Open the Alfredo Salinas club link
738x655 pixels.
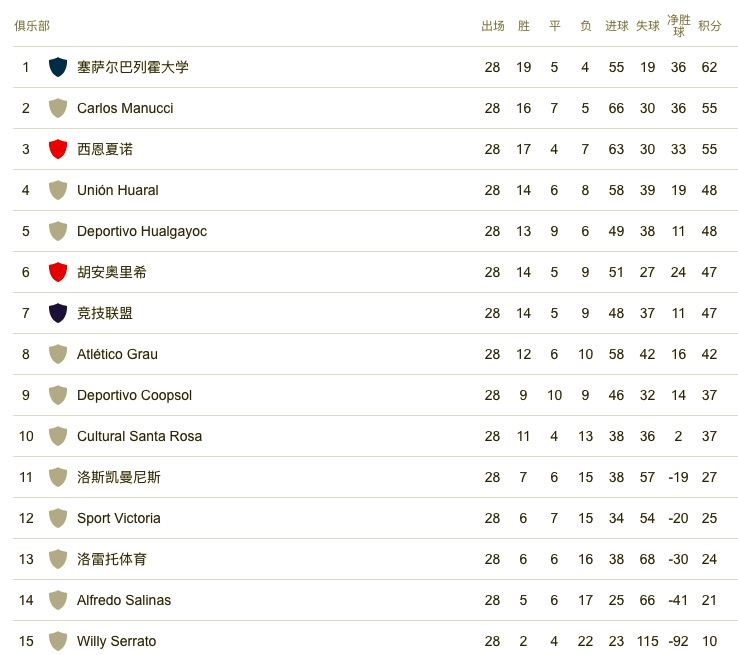(124, 600)
